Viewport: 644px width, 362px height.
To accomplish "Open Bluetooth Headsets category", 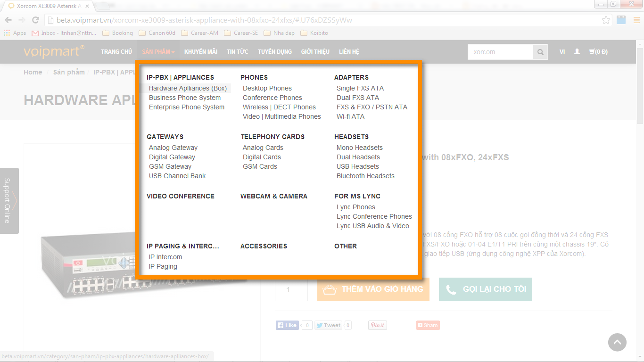I will point(365,176).
